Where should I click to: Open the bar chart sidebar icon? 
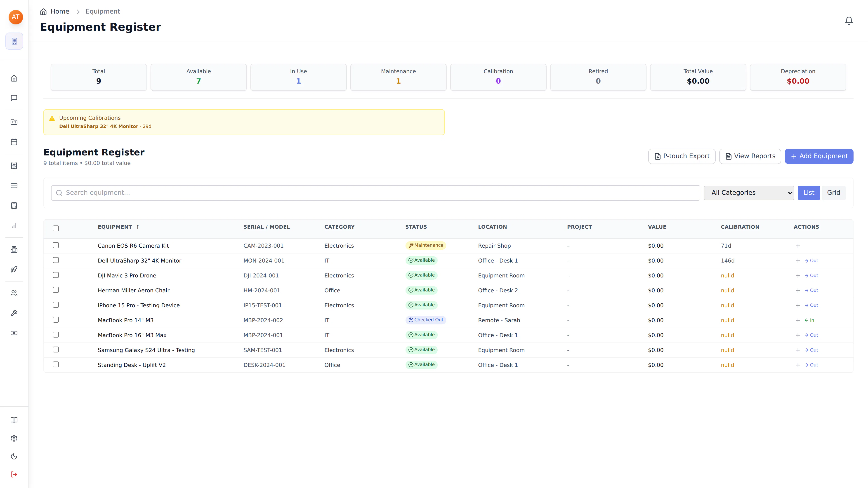pyautogui.click(x=14, y=226)
